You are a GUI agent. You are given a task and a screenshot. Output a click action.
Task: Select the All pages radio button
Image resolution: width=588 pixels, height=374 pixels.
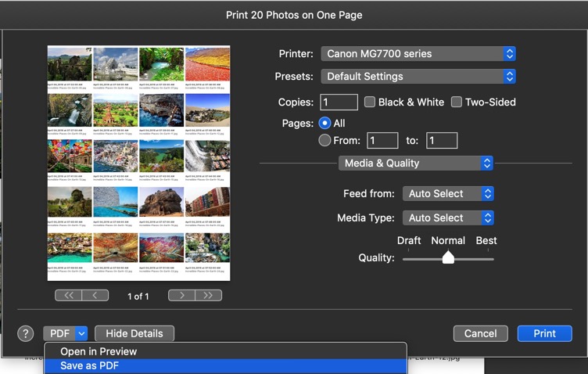point(324,123)
